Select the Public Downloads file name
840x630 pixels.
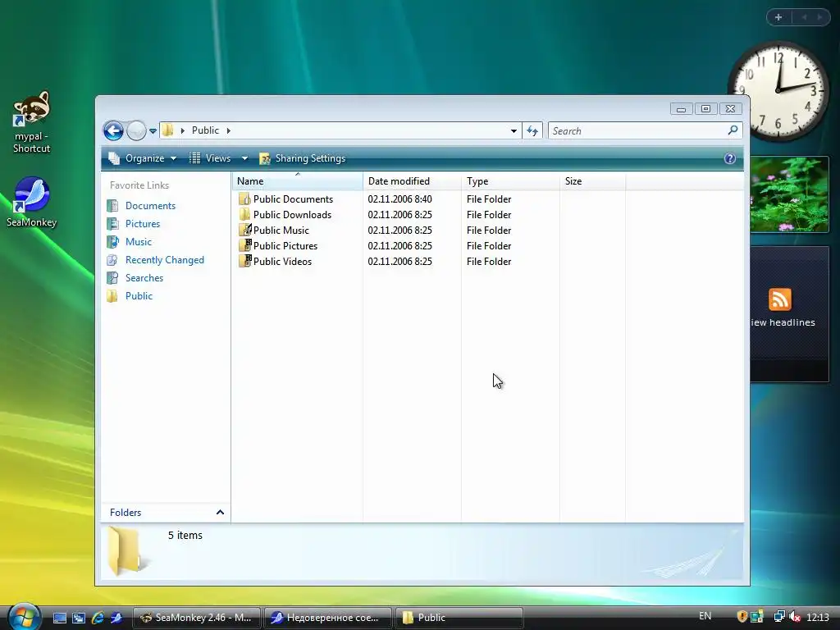[x=292, y=215]
